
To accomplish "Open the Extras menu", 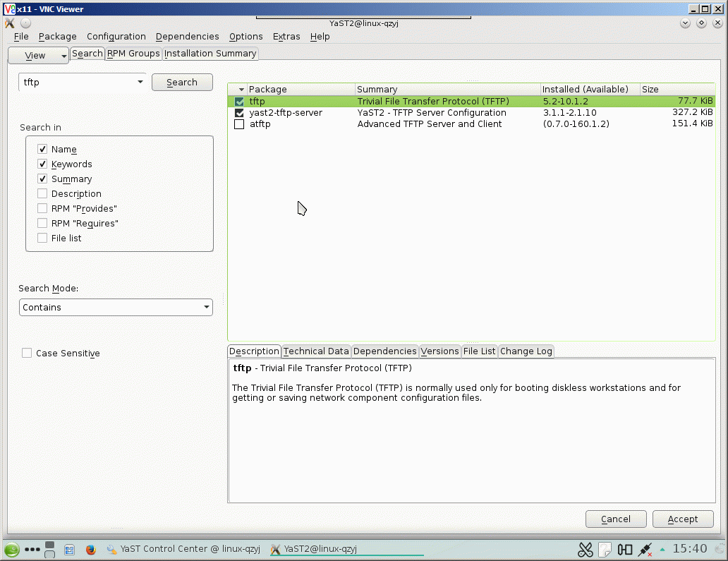I will [x=286, y=36].
